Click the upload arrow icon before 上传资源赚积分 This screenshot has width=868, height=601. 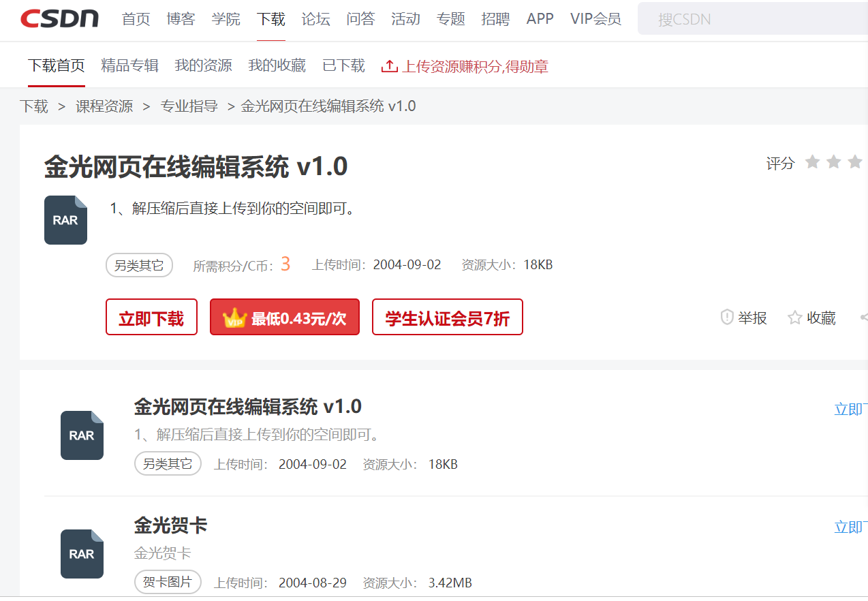(x=389, y=65)
